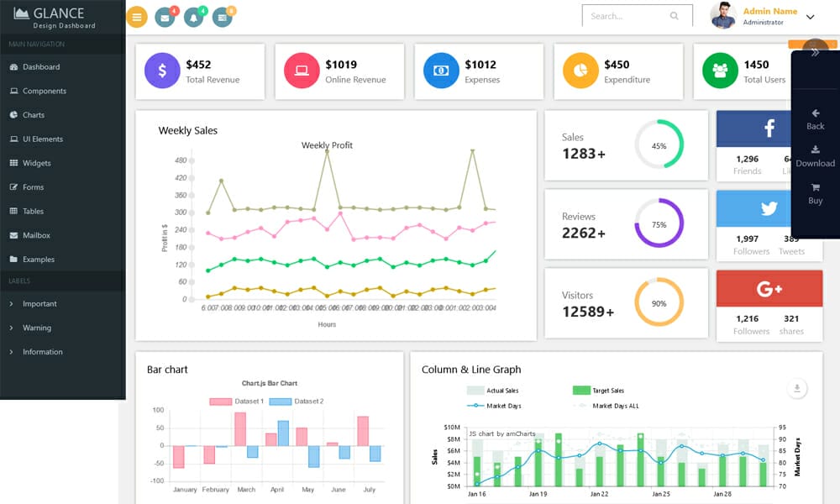Click the tasks list icon in the header
This screenshot has width=840, height=504.
coord(222,16)
